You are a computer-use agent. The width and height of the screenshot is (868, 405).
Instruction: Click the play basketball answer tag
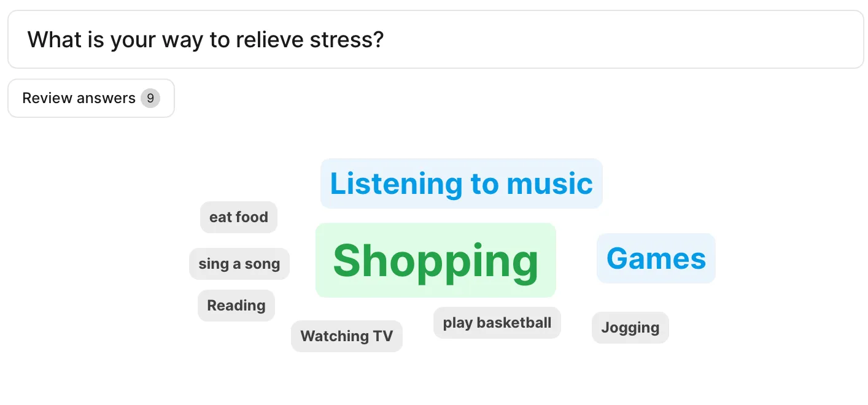(x=497, y=323)
